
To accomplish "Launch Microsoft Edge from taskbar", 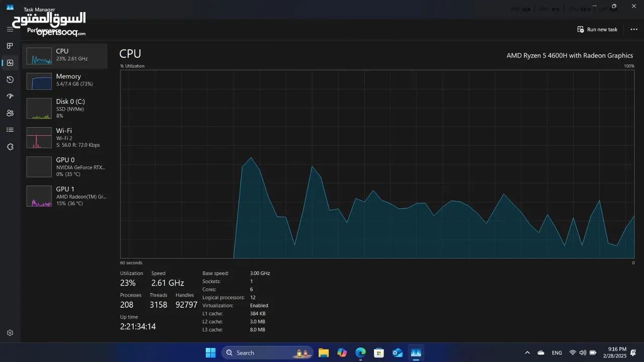I will point(360,352).
